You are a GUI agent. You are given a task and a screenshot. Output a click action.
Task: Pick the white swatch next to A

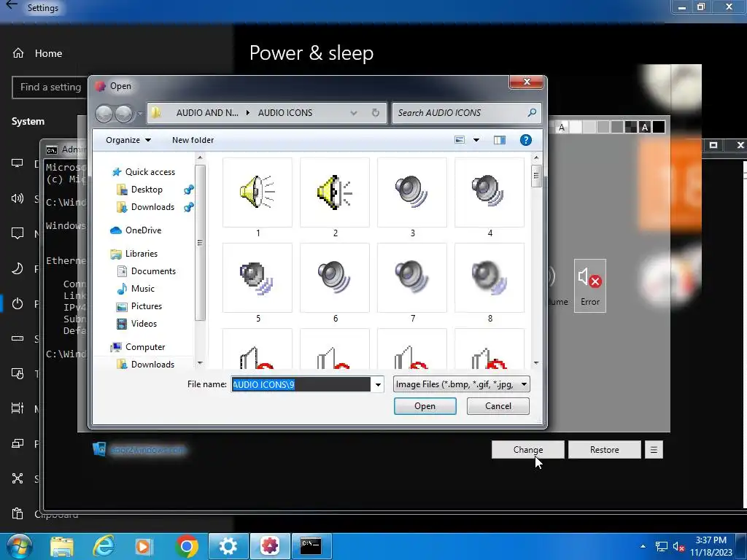click(576, 127)
